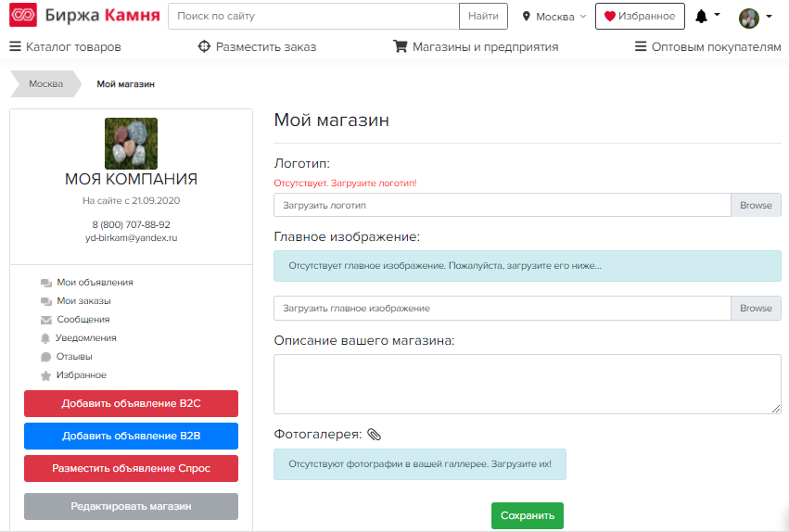
Task: Click the paperclip icon next to Фотогалерея
Action: pos(375,435)
